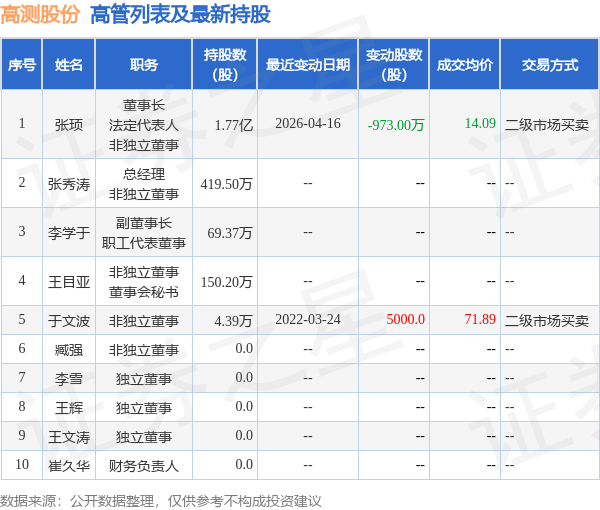Click the date 2026-04-16
This screenshot has width=600, height=510.
(x=308, y=123)
